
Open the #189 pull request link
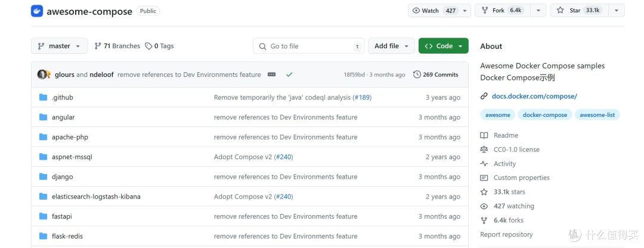point(362,97)
